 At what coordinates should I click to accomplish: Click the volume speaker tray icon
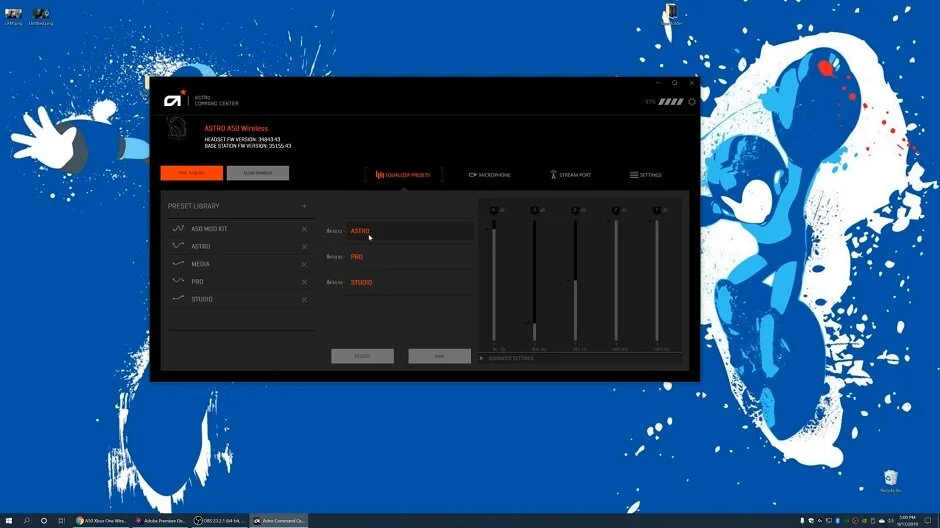(890, 521)
